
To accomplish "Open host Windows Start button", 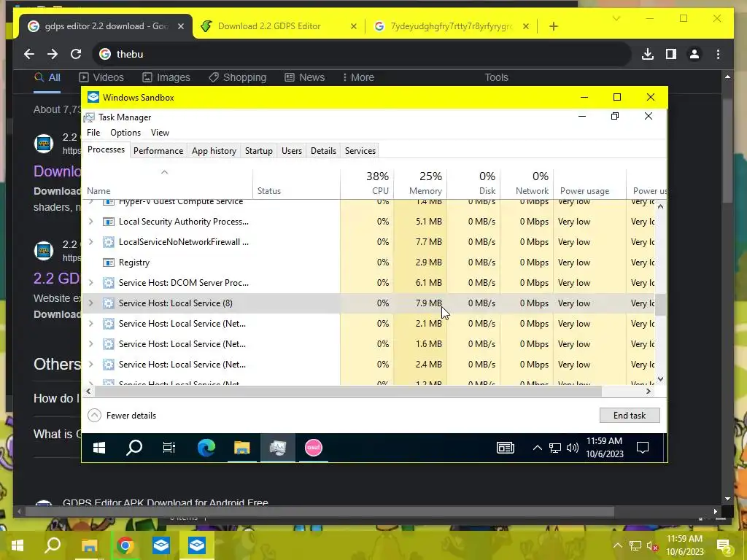I will click(18, 545).
